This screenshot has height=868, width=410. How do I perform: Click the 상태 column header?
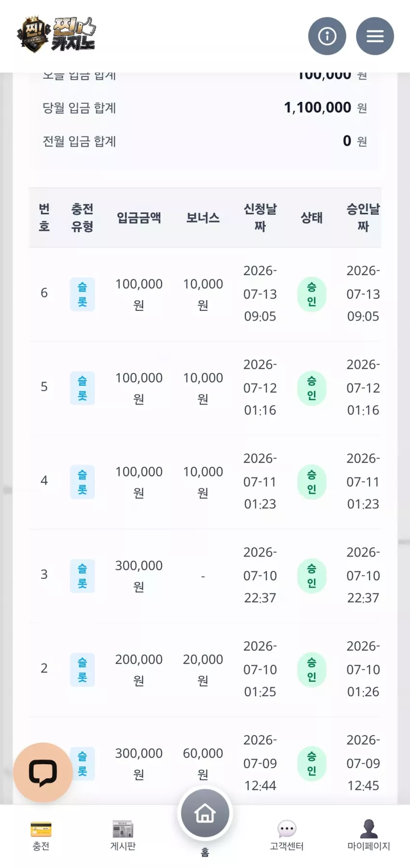[312, 218]
